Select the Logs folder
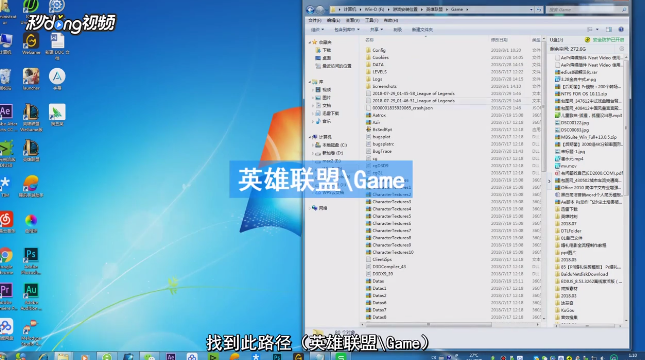Screen dimensions: 645x360 374,79
